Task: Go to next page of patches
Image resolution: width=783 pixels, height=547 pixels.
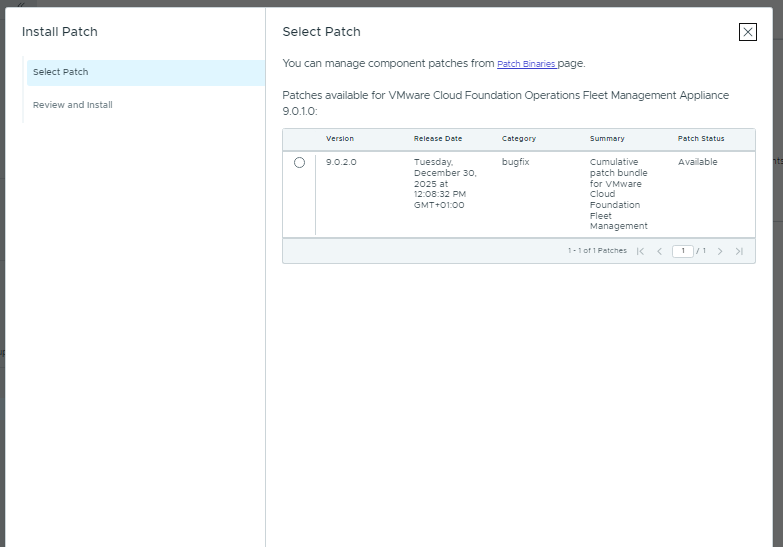Action: coord(720,251)
